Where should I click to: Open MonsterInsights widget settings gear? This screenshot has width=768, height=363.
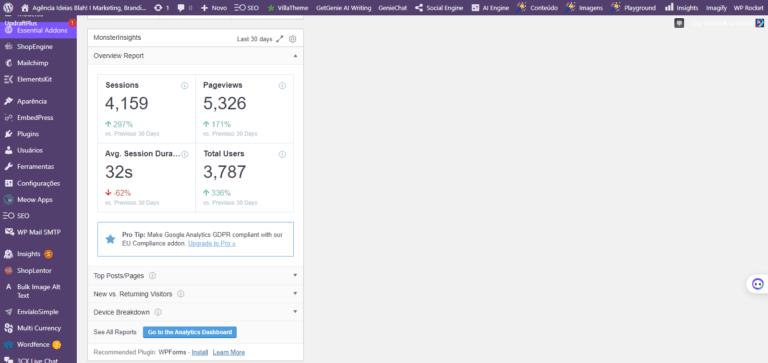click(x=292, y=39)
